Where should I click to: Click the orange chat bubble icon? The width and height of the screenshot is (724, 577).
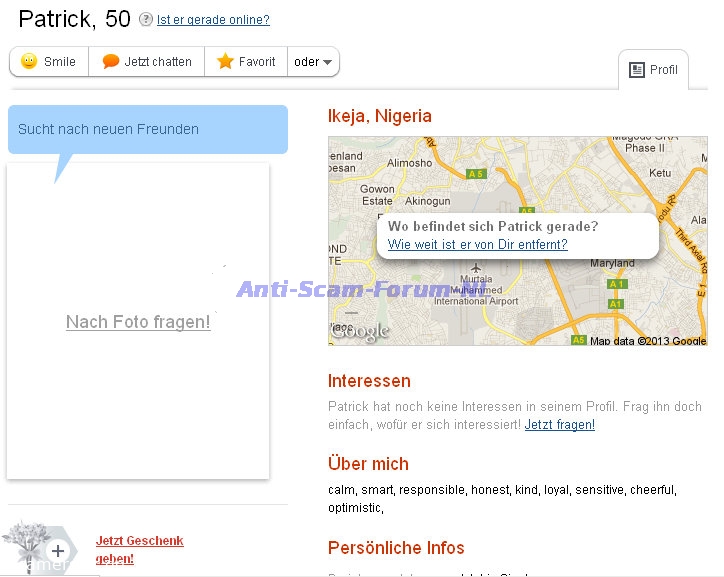111,62
